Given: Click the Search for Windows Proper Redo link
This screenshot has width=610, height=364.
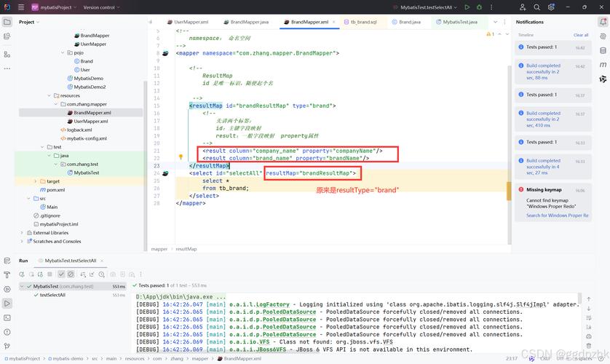Looking at the screenshot, I should (557, 215).
